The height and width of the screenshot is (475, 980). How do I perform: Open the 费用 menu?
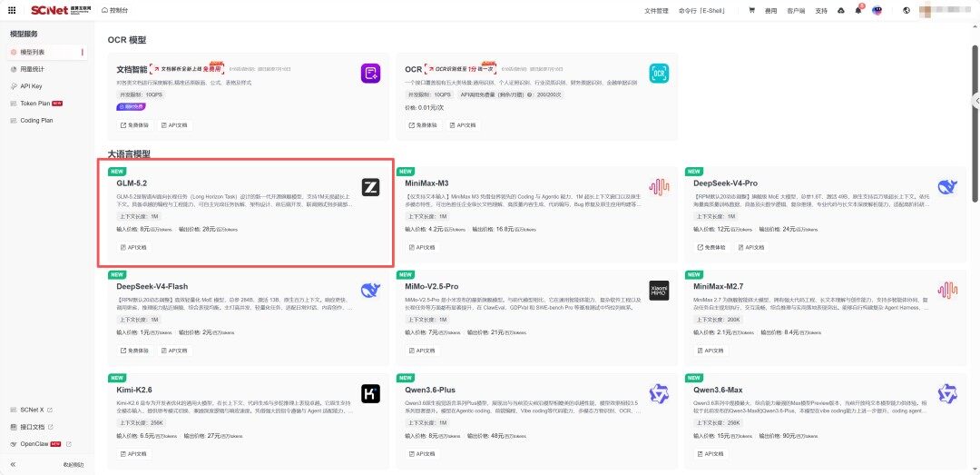[x=770, y=11]
